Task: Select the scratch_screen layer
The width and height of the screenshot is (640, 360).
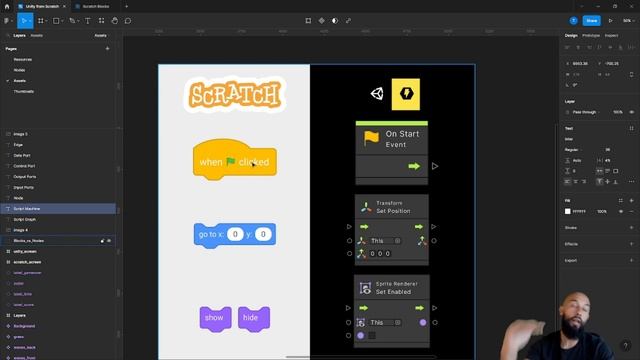Action: (58, 262)
